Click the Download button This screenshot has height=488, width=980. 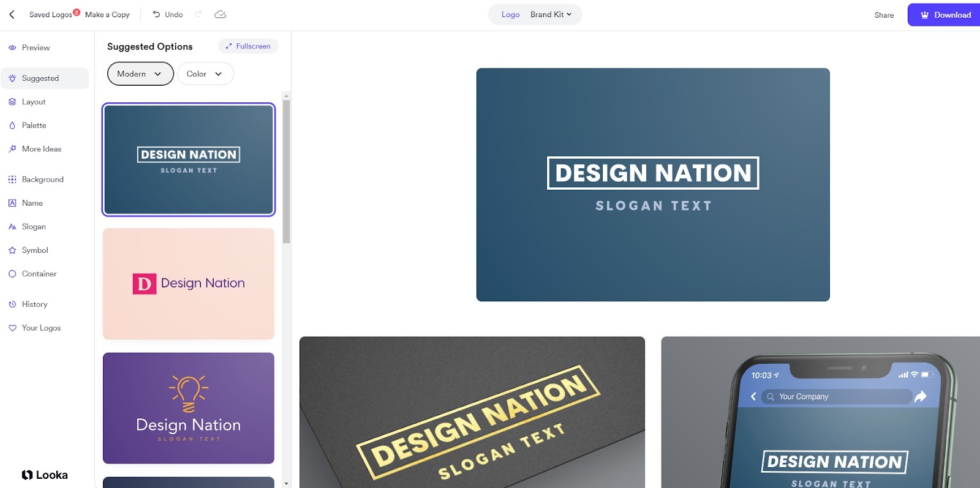tap(944, 15)
